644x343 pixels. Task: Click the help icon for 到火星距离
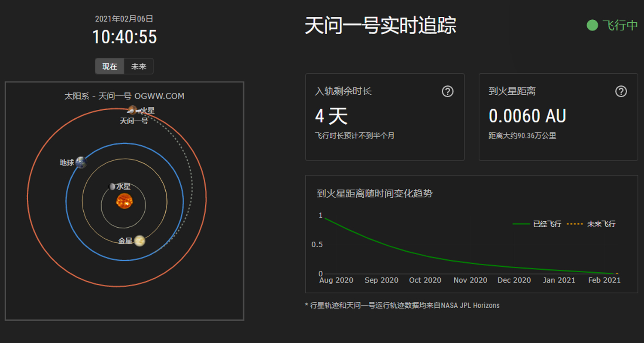click(621, 91)
